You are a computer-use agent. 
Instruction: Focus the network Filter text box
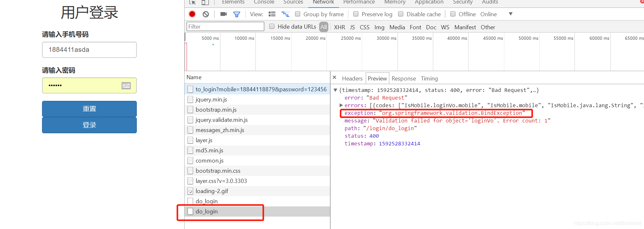[x=225, y=27]
